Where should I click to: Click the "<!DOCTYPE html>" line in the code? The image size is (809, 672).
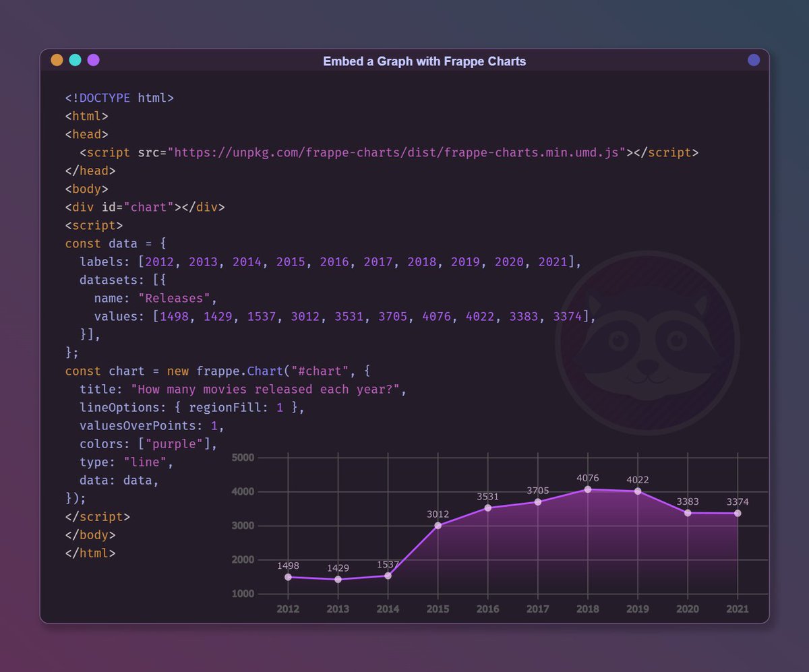pos(119,98)
